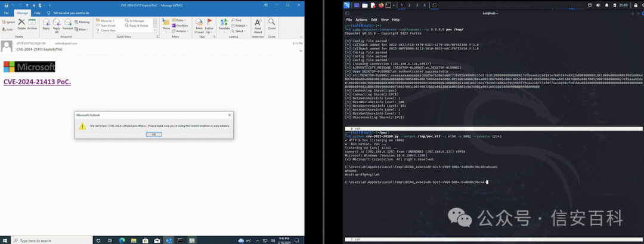The image size is (644, 244).
Task: Go to previous item with the up arrow in Outlook
Action: pos(27,5)
